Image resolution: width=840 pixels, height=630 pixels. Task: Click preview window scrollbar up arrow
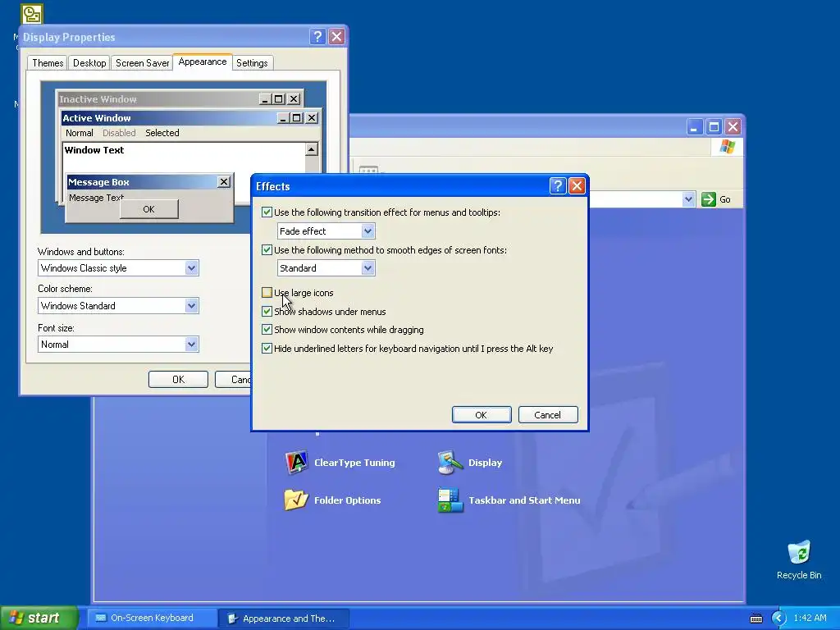[312, 149]
